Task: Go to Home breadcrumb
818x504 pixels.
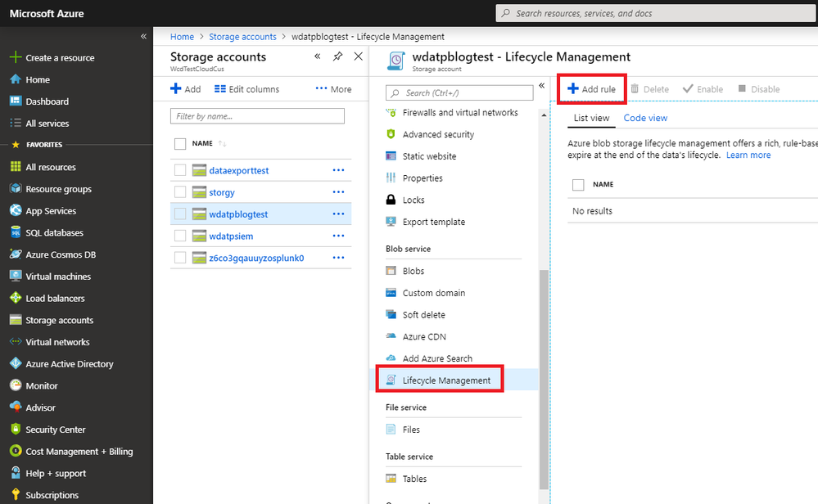Action: pos(182,37)
